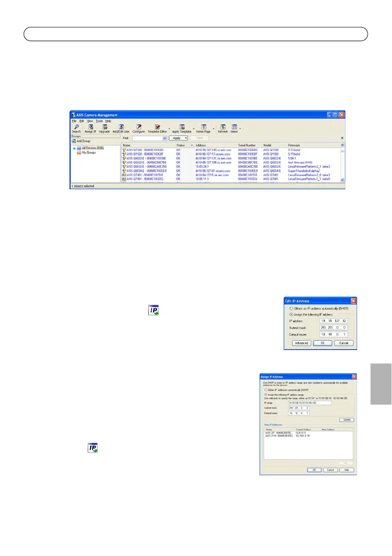This screenshot has width=392, height=556.
Task: Open the View menu
Action: coord(90,121)
